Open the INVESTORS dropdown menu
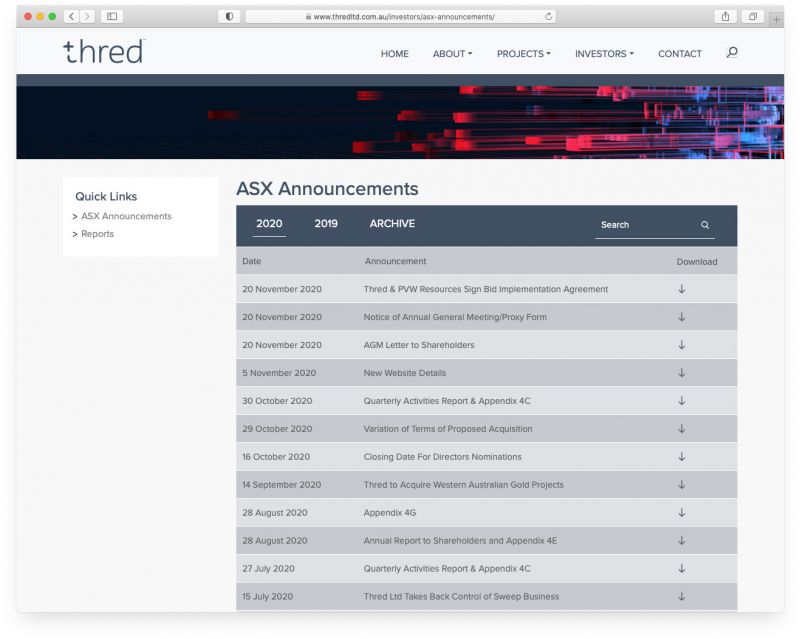Screen dimensions: 800x639 604,54
